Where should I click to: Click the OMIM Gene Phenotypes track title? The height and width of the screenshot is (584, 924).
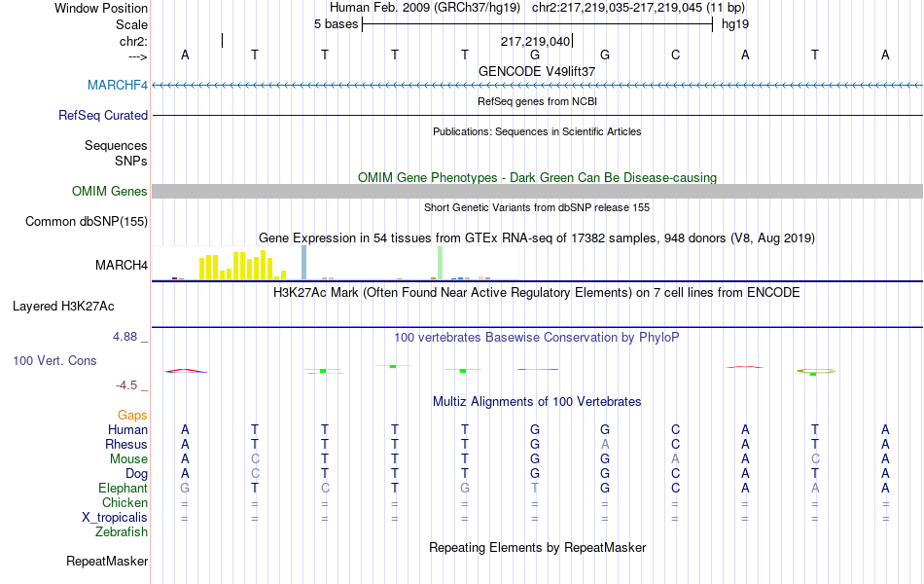pyautogui.click(x=537, y=177)
